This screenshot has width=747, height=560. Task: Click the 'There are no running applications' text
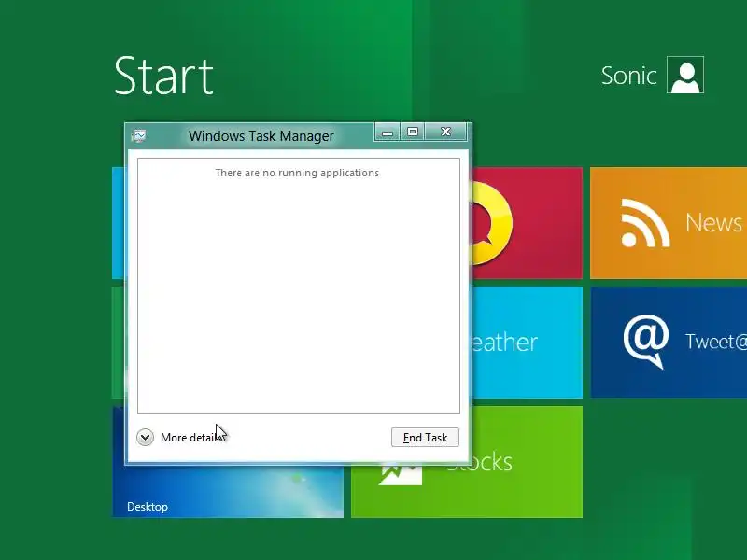[297, 173]
